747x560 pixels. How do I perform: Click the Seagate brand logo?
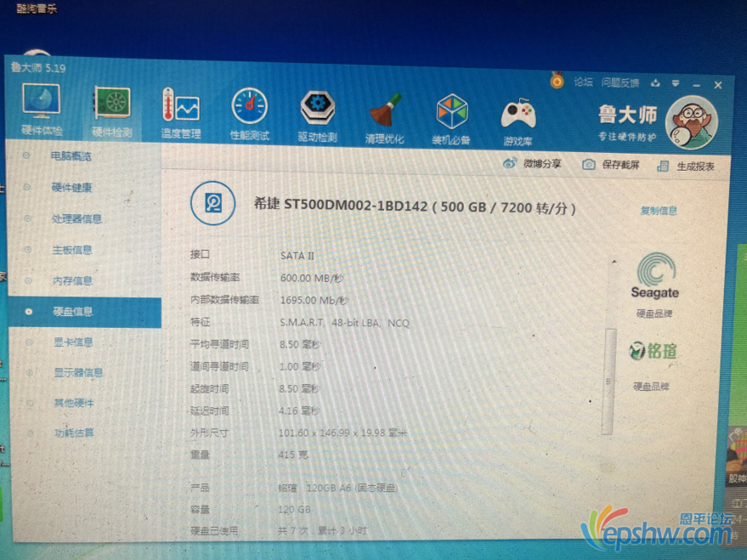tap(655, 275)
